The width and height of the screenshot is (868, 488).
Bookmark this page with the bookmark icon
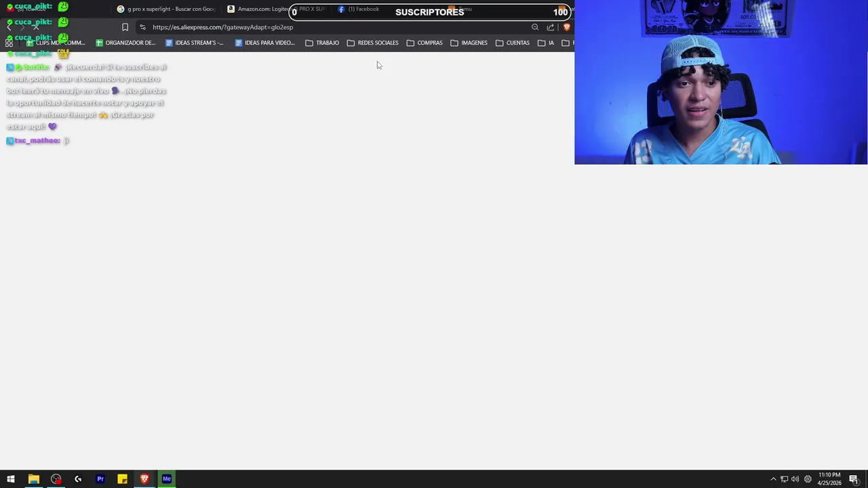(x=125, y=27)
